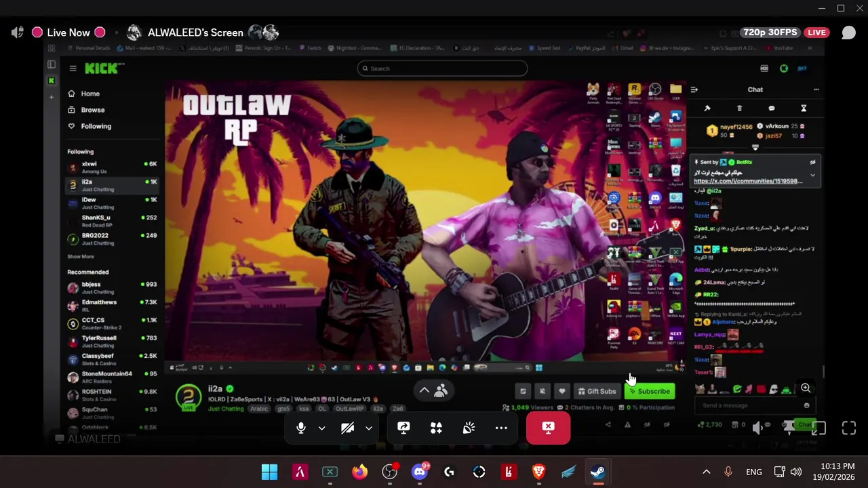Turn on the Discord camera
This screenshot has height=488, width=868.
pyautogui.click(x=347, y=428)
